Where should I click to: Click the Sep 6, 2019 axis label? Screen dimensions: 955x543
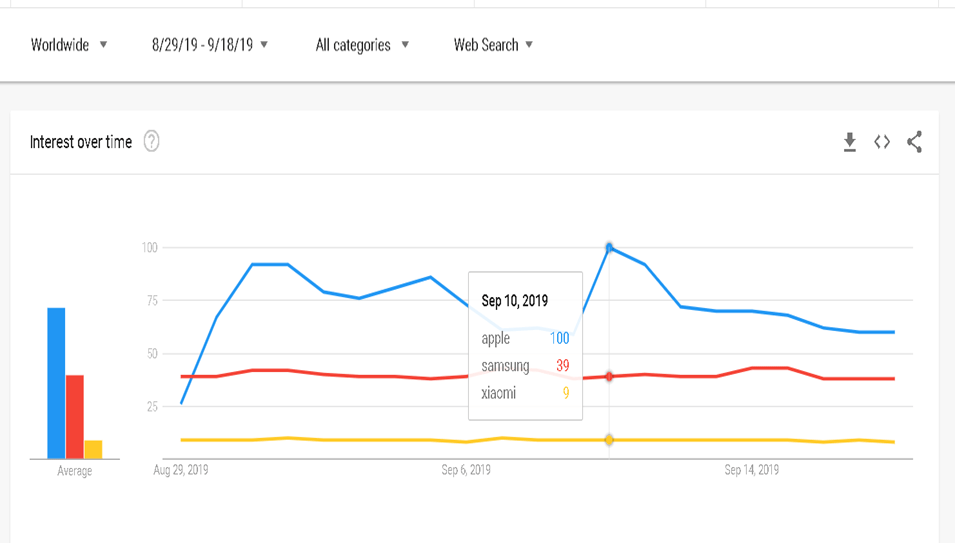click(x=466, y=470)
